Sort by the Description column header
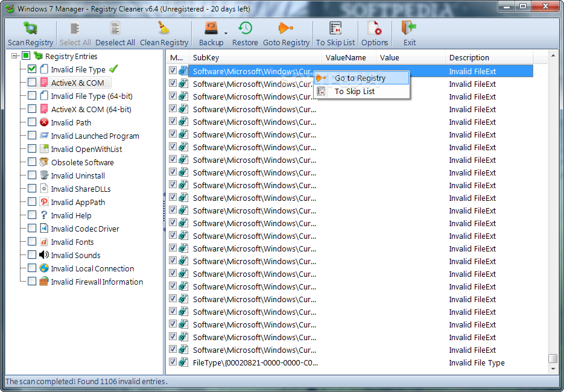The width and height of the screenshot is (564, 392). pos(489,57)
